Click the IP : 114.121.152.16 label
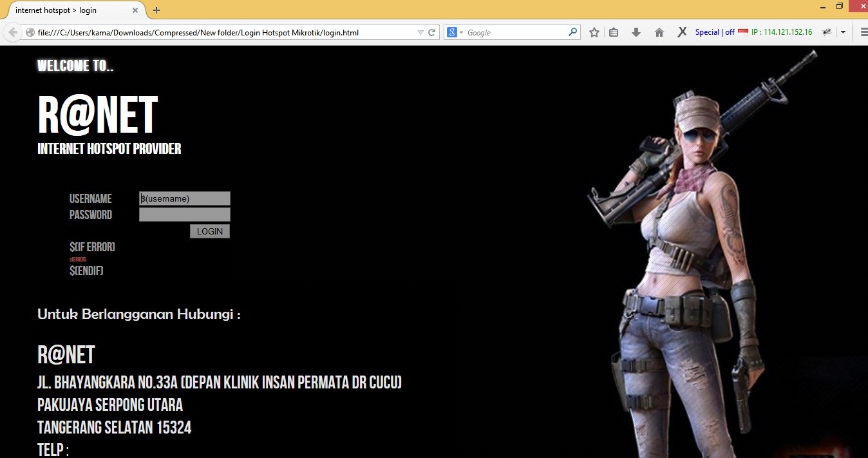 (782, 32)
